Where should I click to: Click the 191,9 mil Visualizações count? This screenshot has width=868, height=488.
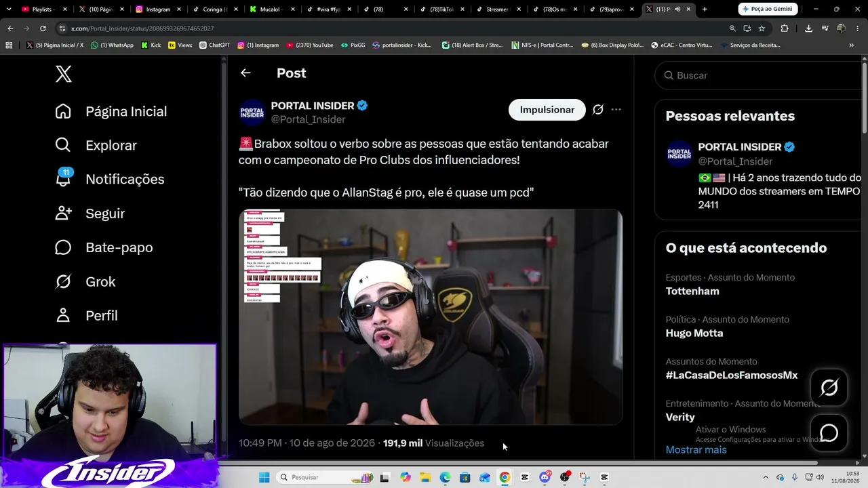click(x=433, y=443)
